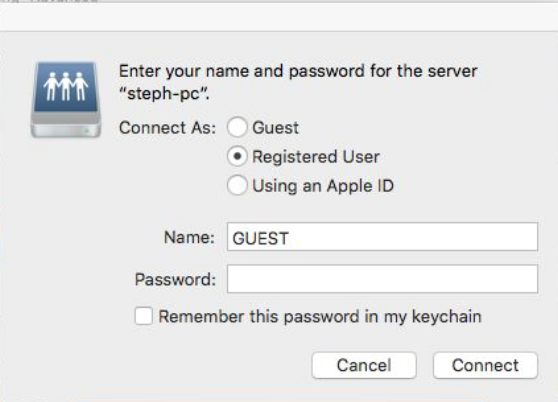Enable Remember this password in my keychain checkbox
The image size is (558, 402).
pos(144,316)
